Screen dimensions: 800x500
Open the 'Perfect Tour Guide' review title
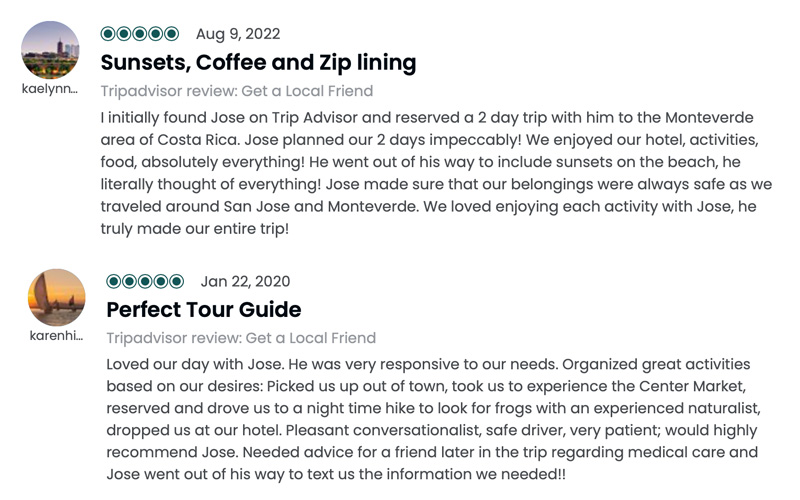(x=204, y=310)
